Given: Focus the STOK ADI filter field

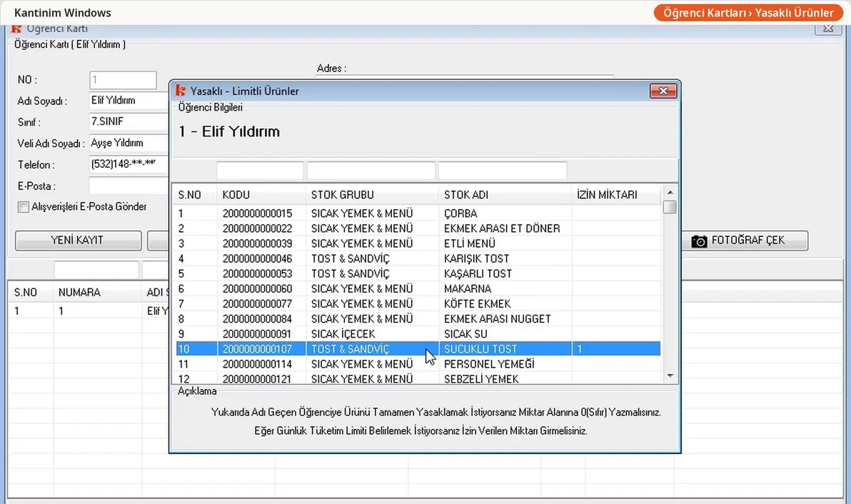Looking at the screenshot, I should (x=503, y=171).
